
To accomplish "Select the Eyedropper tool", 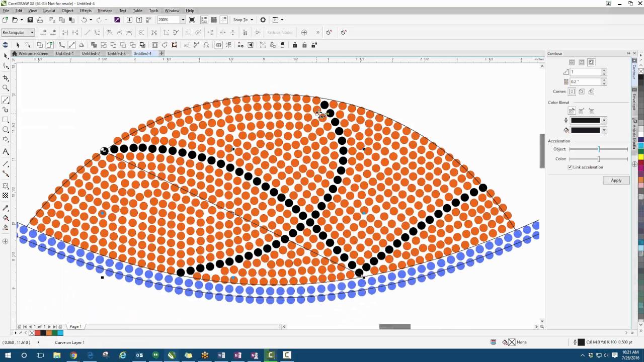I will coord(6,208).
